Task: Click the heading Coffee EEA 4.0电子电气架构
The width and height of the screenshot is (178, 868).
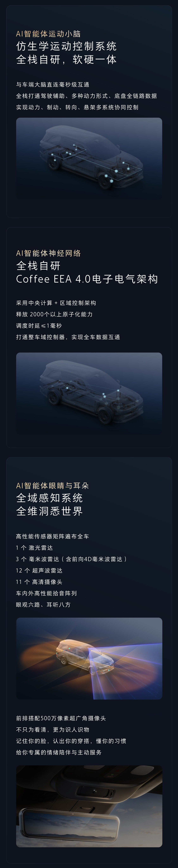Action: click(87, 279)
